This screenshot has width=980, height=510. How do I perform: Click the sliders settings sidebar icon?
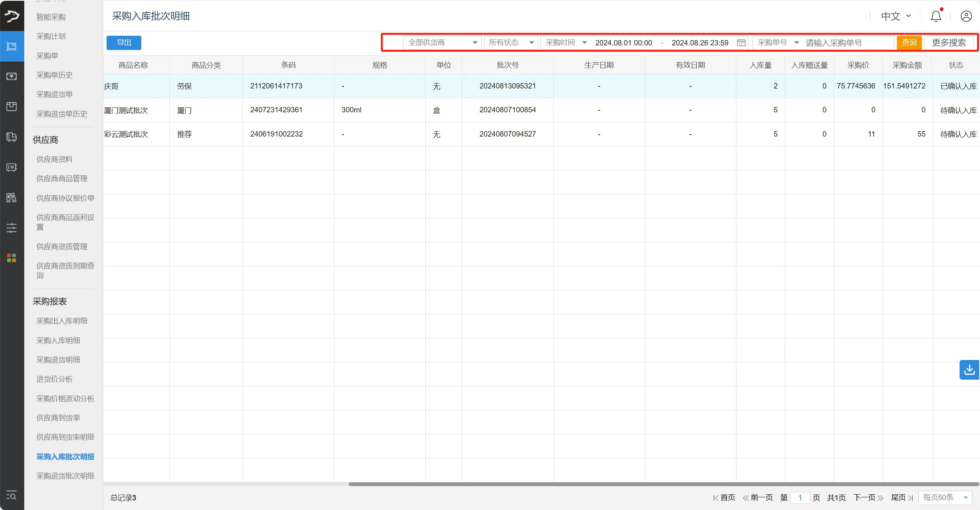(x=12, y=228)
